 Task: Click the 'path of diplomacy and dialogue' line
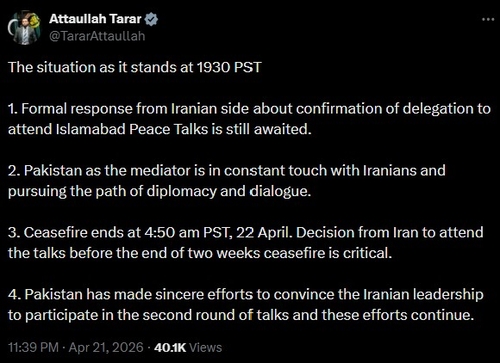(x=159, y=191)
